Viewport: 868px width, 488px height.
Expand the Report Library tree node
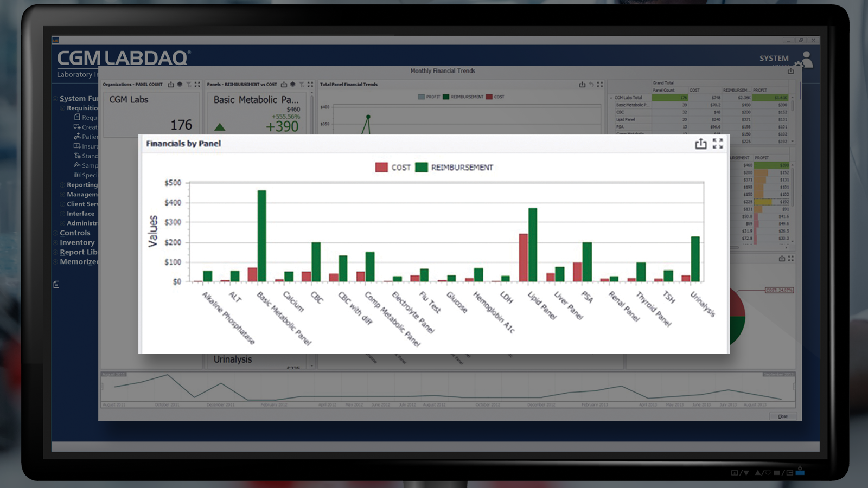(55, 252)
